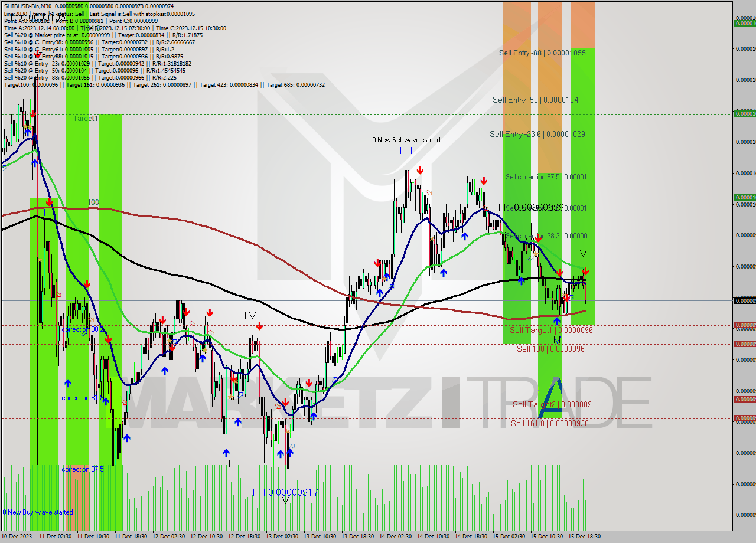This screenshot has height=543, width=756.
Task: Click the '100' level label near the red line
Action: (x=93, y=202)
